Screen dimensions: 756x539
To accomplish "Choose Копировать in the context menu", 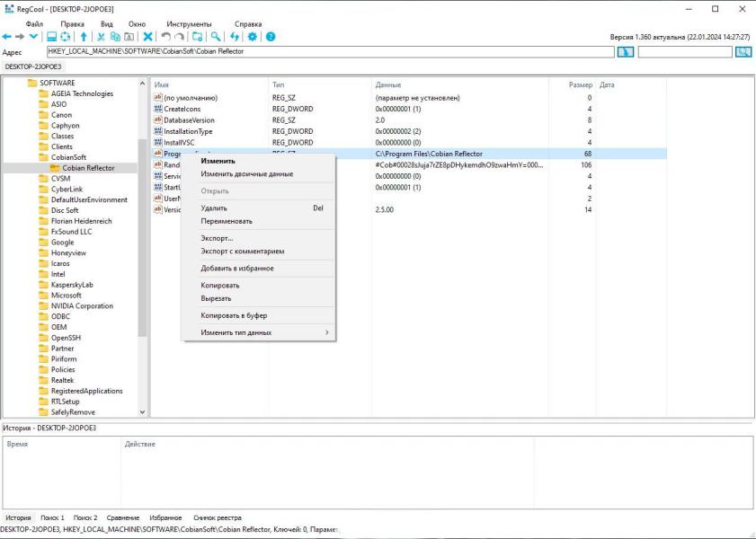I will coord(258,285).
